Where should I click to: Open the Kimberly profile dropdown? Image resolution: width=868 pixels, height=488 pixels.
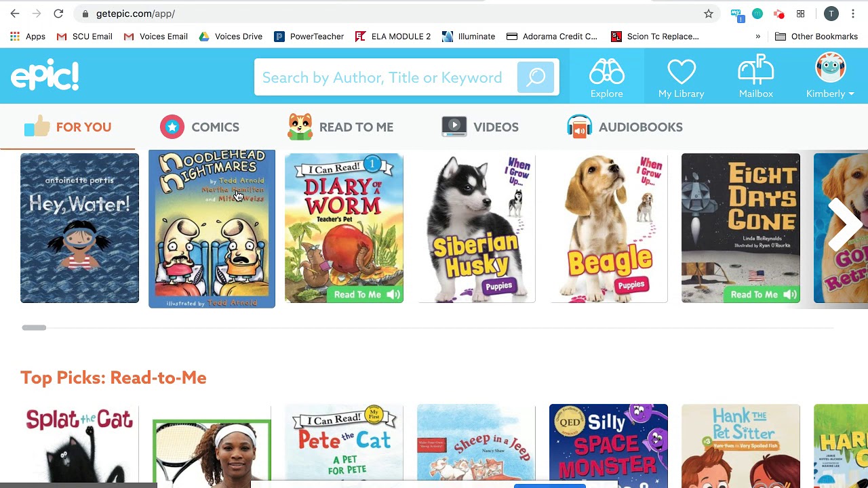830,77
